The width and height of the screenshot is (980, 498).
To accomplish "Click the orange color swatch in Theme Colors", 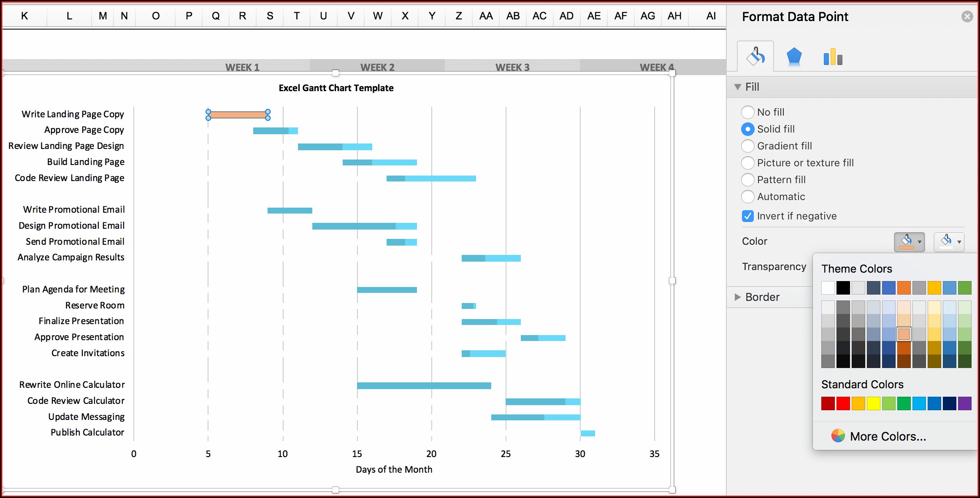I will tap(902, 286).
